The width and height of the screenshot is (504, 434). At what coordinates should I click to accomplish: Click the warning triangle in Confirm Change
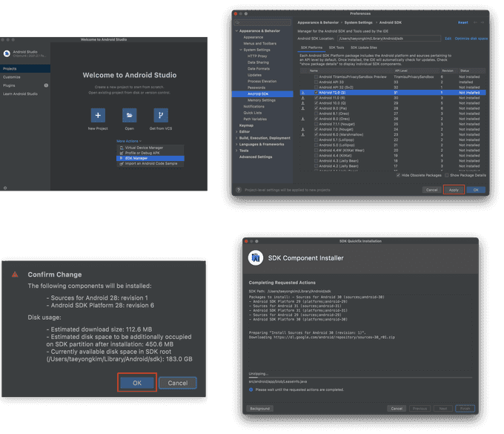coord(15,274)
